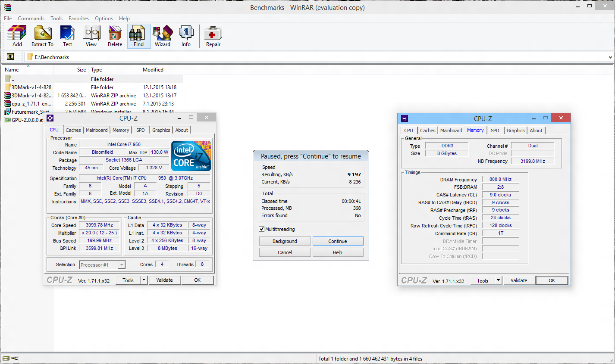This screenshot has height=364, width=615.
Task: Open Memory tab in left CPU-Z window
Action: tap(121, 130)
